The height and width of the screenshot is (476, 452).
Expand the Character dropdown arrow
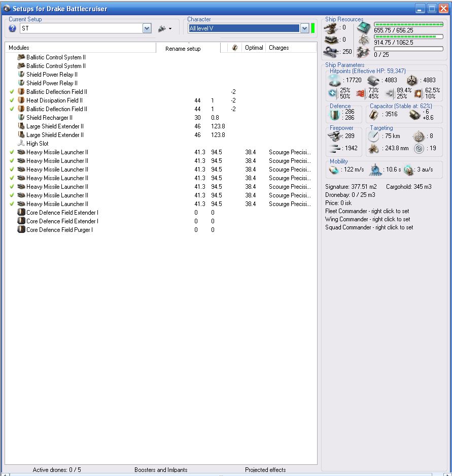(x=304, y=28)
